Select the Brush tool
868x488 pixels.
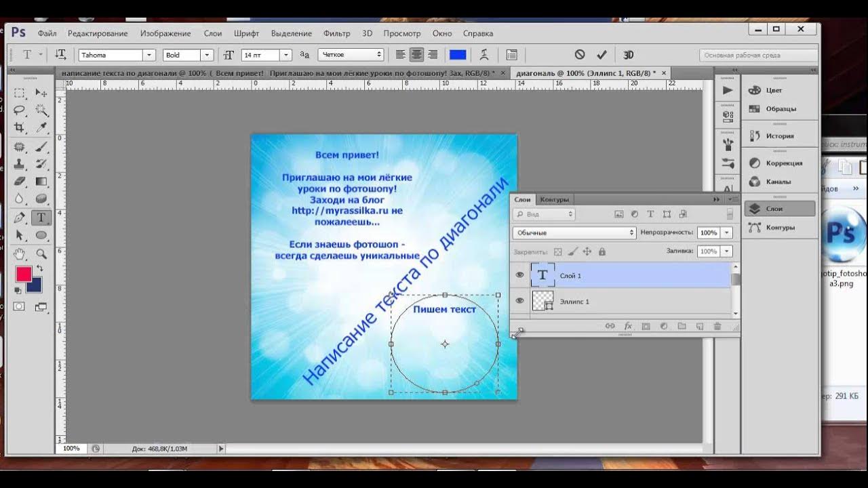[x=41, y=146]
